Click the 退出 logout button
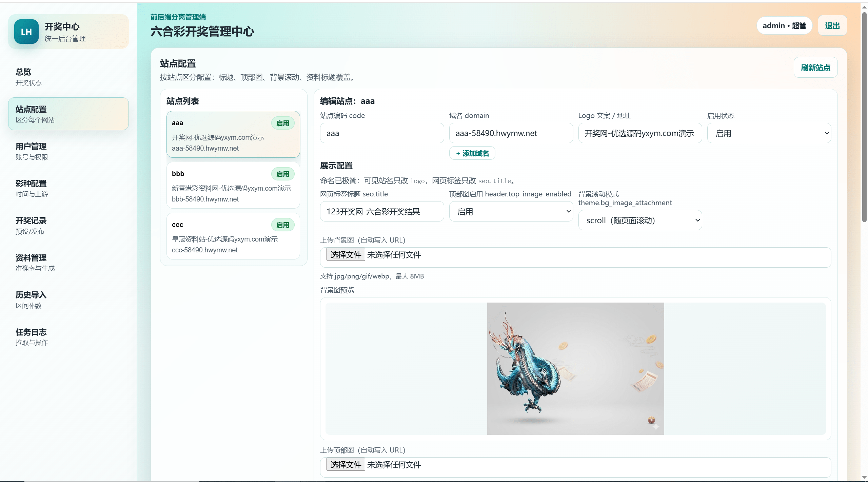Screen dimensions: 868x482 [x=832, y=25]
